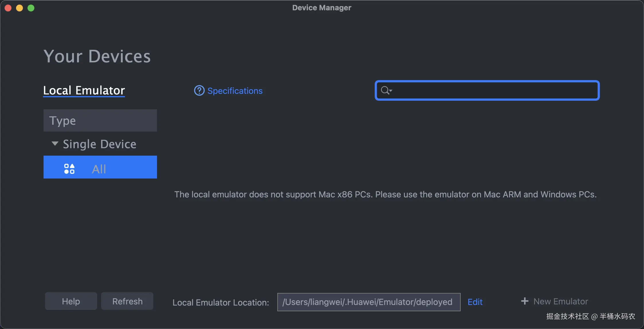Click the Specifications help question-mark icon

point(199,91)
